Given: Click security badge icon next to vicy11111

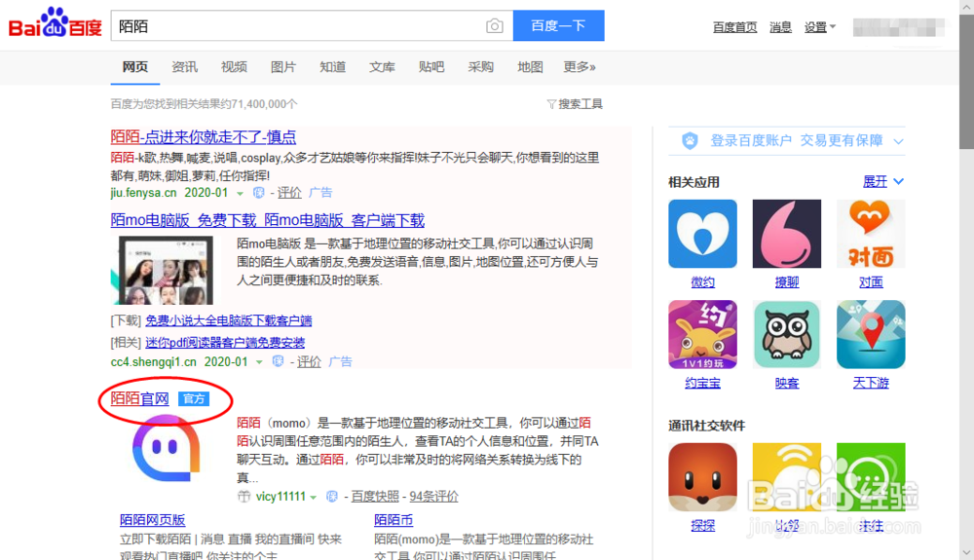Looking at the screenshot, I should tap(332, 496).
